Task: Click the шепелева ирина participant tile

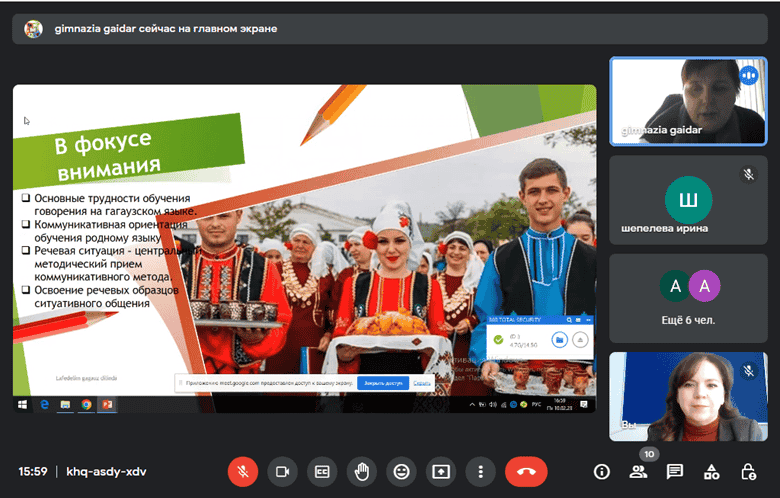Action: (x=688, y=200)
